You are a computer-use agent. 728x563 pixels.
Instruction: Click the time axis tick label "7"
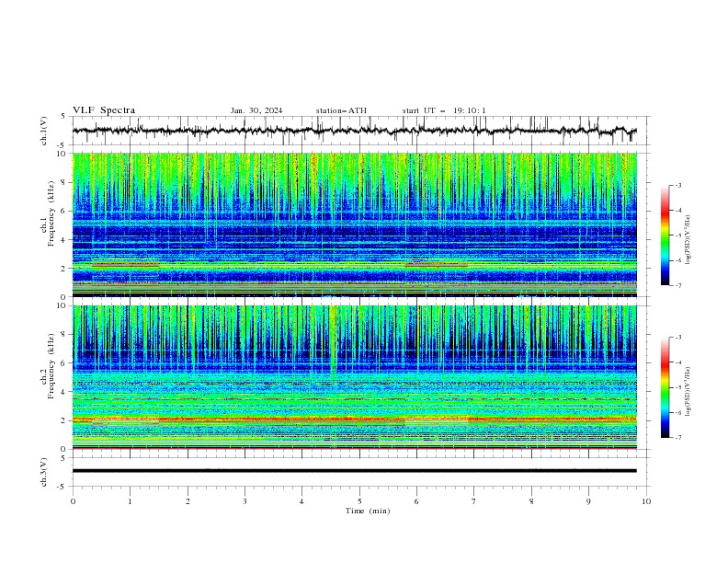[x=474, y=501]
